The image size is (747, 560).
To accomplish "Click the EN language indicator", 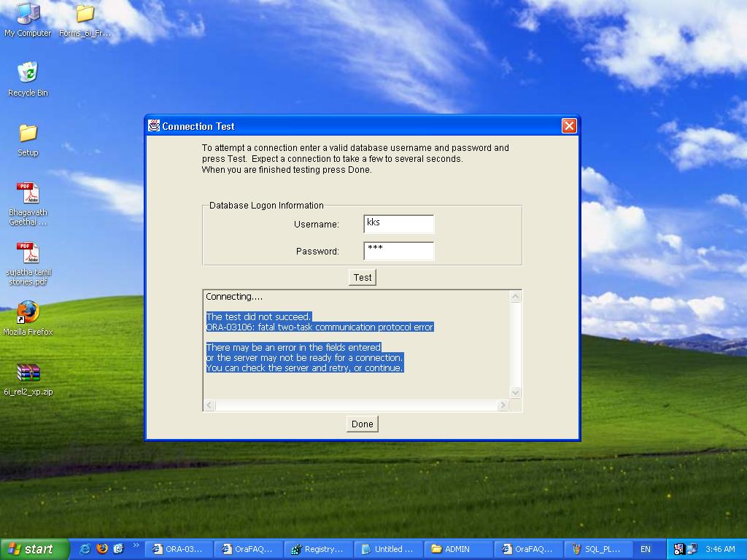I will (646, 549).
